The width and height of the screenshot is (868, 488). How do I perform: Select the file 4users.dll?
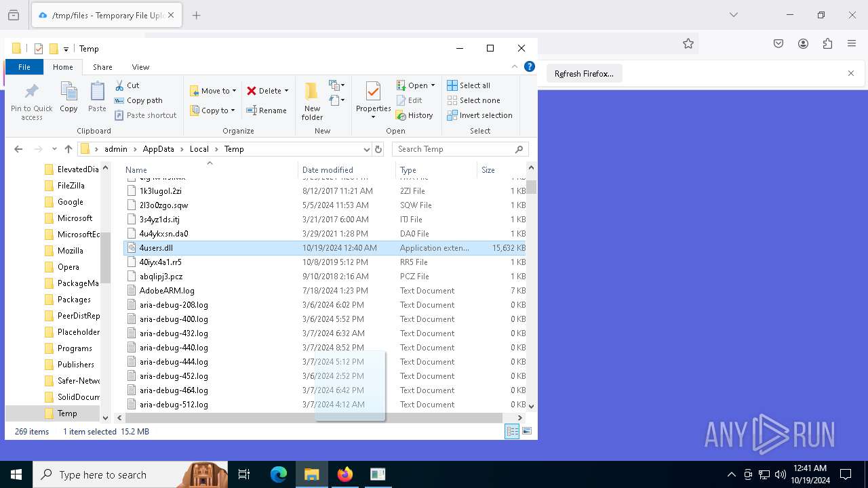point(325,248)
